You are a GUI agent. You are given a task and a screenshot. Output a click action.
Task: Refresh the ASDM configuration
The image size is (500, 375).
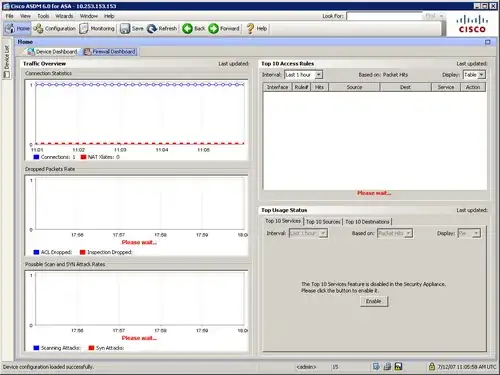[x=162, y=29]
